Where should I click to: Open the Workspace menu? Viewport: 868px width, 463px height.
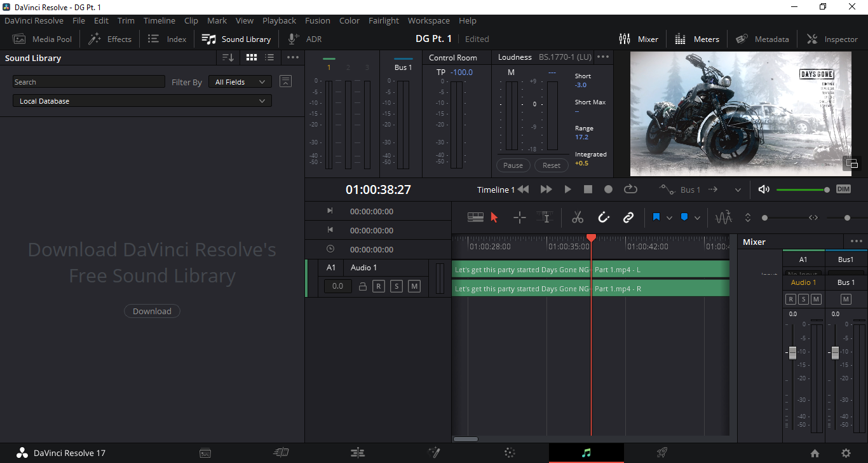pyautogui.click(x=429, y=20)
